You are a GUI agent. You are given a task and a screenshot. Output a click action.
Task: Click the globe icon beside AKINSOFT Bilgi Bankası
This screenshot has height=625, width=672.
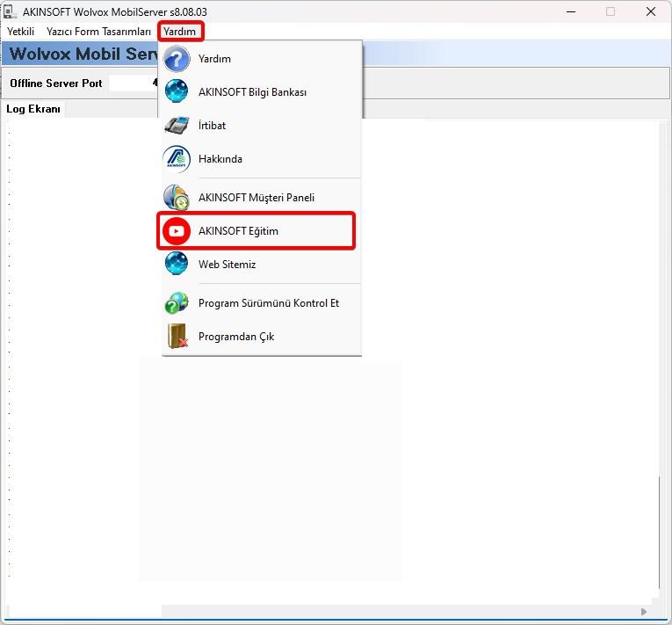click(177, 91)
